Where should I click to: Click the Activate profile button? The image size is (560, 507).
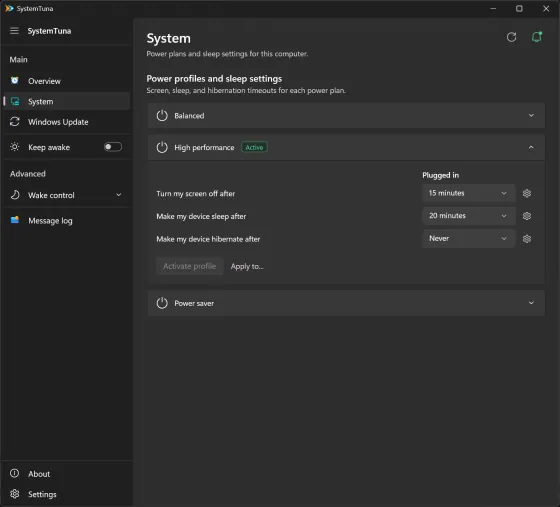190,266
